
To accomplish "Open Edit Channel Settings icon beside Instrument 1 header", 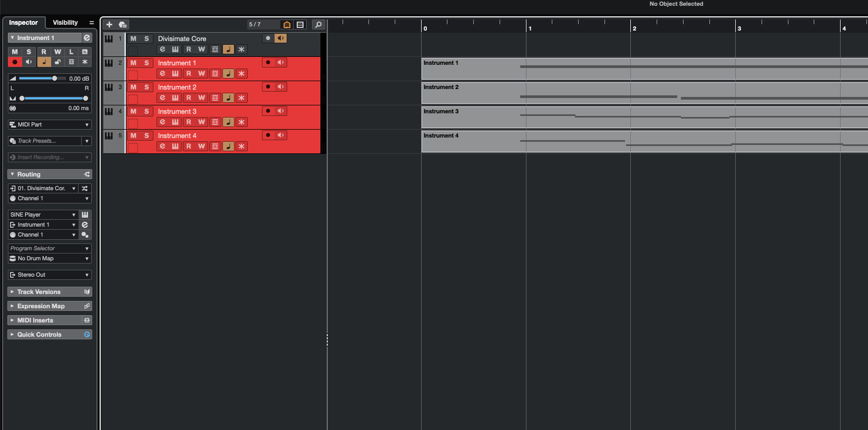I will 87,38.
